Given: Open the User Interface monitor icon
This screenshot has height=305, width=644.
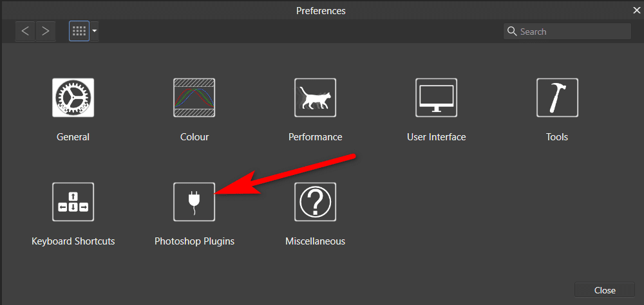Looking at the screenshot, I should coord(436,98).
